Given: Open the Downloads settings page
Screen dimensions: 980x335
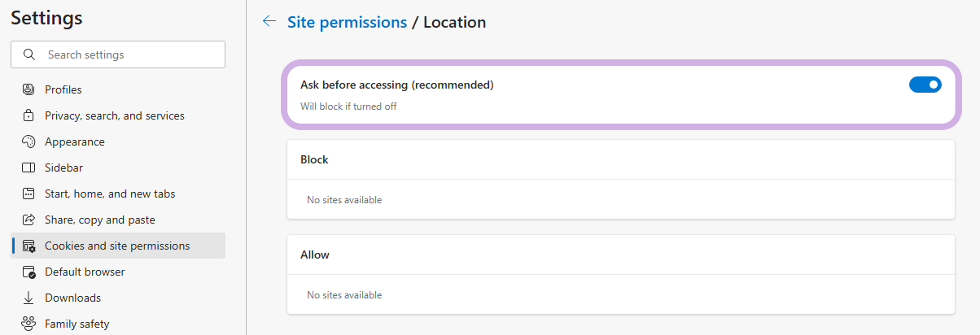Looking at the screenshot, I should coord(118,298).
